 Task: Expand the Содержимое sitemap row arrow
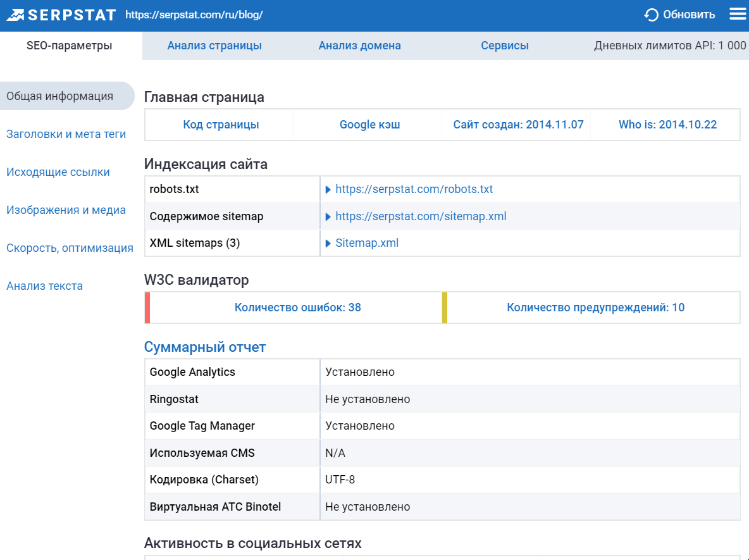[x=328, y=217]
